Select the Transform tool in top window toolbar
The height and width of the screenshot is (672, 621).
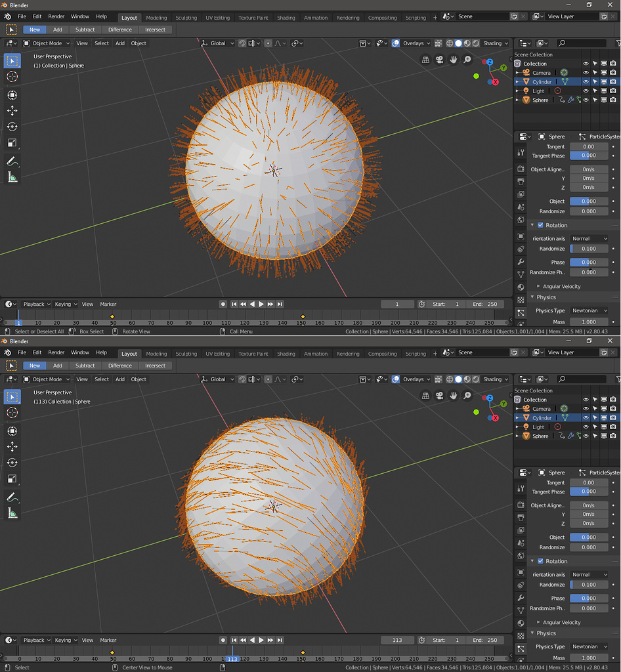click(x=12, y=94)
